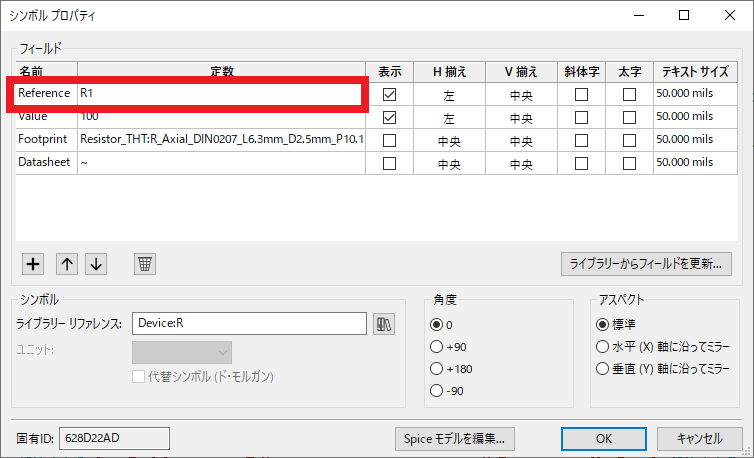Open the symbol library browser icon
This screenshot has height=458, width=754.
click(x=383, y=323)
